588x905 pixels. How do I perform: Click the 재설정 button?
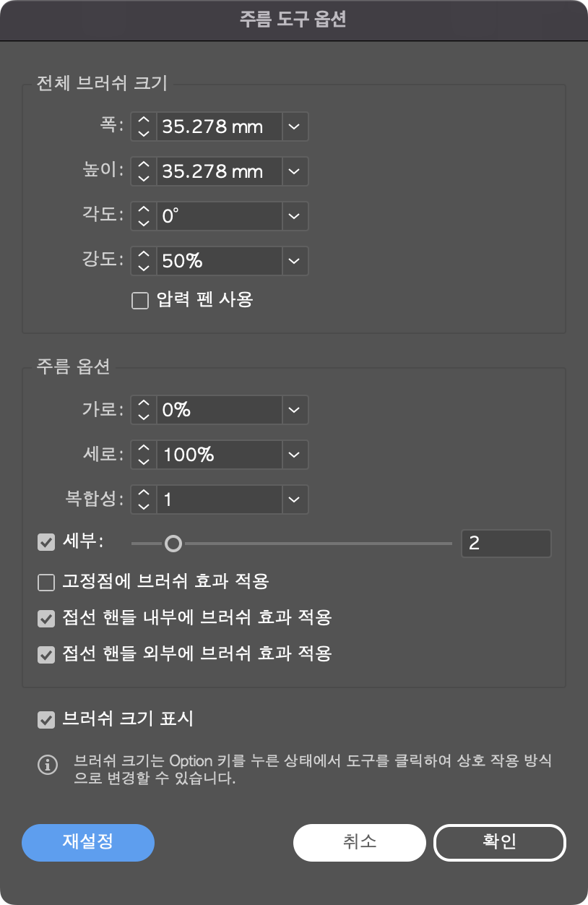pyautogui.click(x=87, y=843)
